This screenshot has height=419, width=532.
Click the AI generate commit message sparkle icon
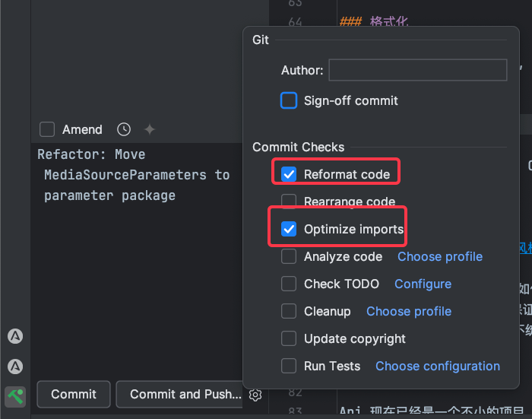coord(150,129)
